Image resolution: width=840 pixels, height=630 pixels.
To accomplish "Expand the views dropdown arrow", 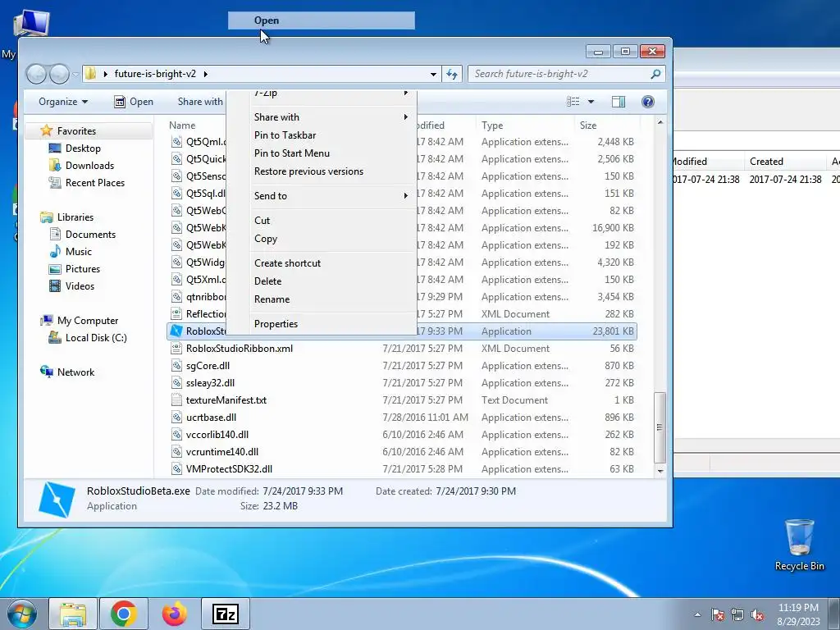I will [x=591, y=102].
